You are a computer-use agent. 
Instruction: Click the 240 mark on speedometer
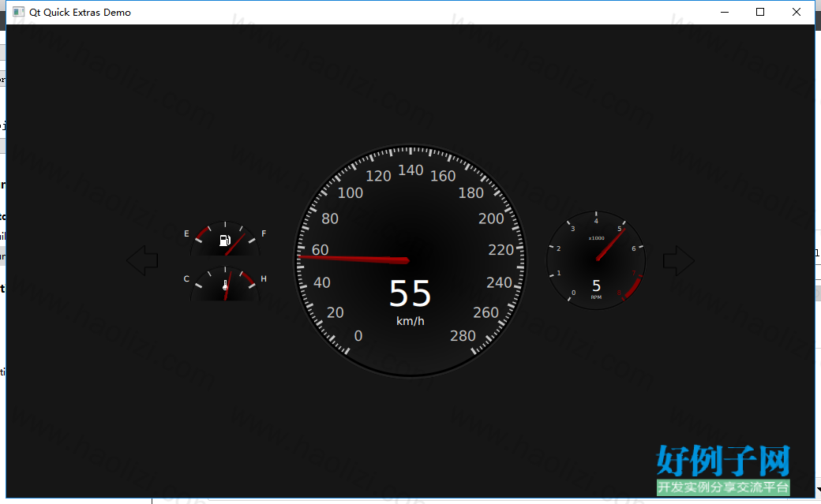click(x=499, y=282)
